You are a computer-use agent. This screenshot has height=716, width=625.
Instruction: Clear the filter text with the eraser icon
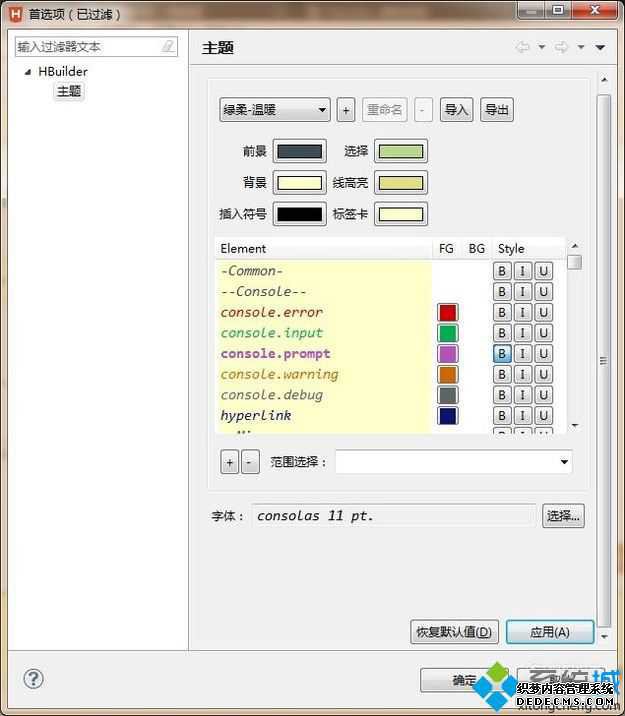pos(168,46)
